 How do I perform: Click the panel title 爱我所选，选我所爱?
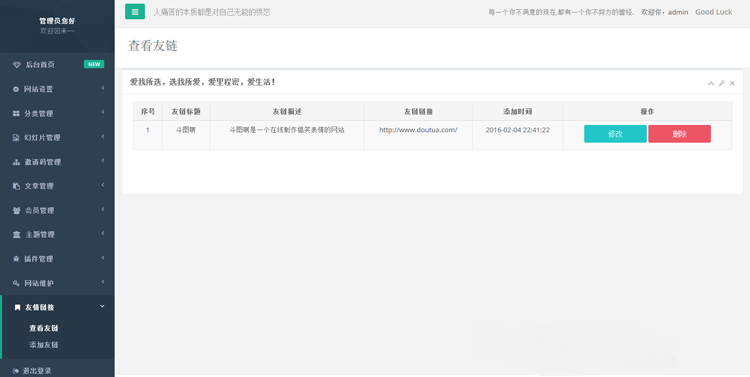click(x=203, y=82)
